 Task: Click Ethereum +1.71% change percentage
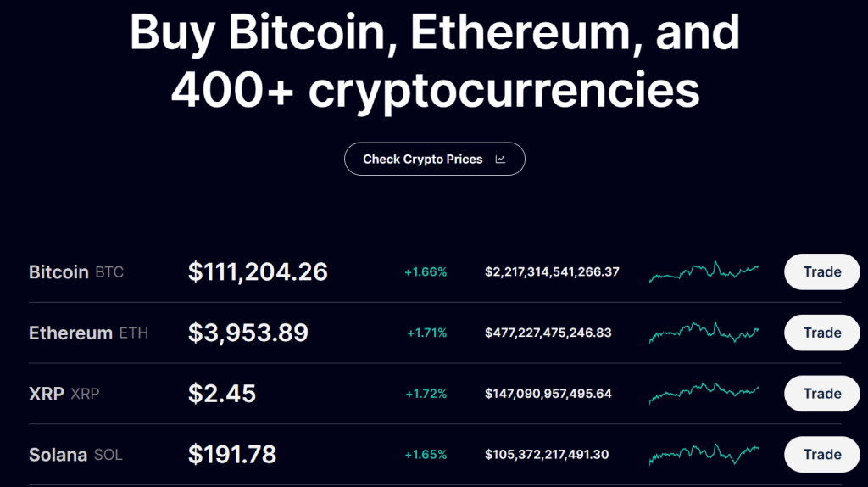(426, 333)
